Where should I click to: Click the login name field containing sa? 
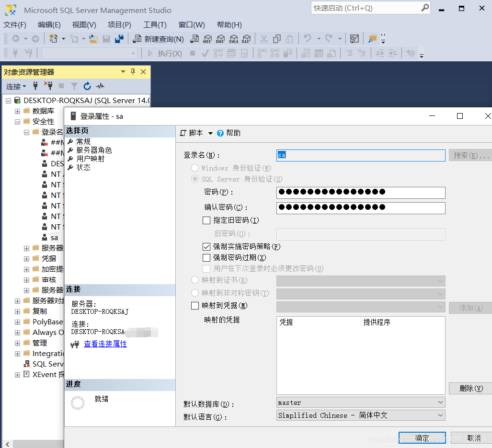point(361,155)
